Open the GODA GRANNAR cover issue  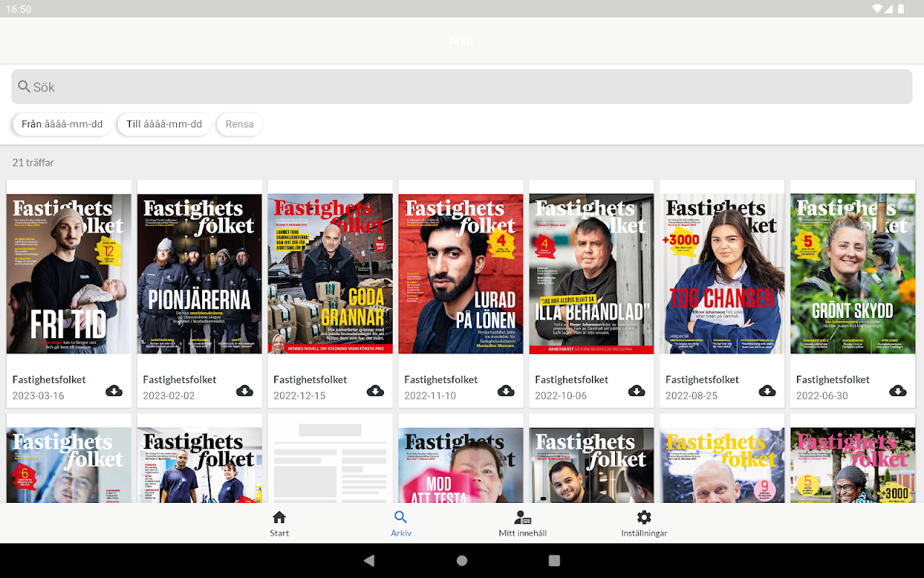pos(331,274)
